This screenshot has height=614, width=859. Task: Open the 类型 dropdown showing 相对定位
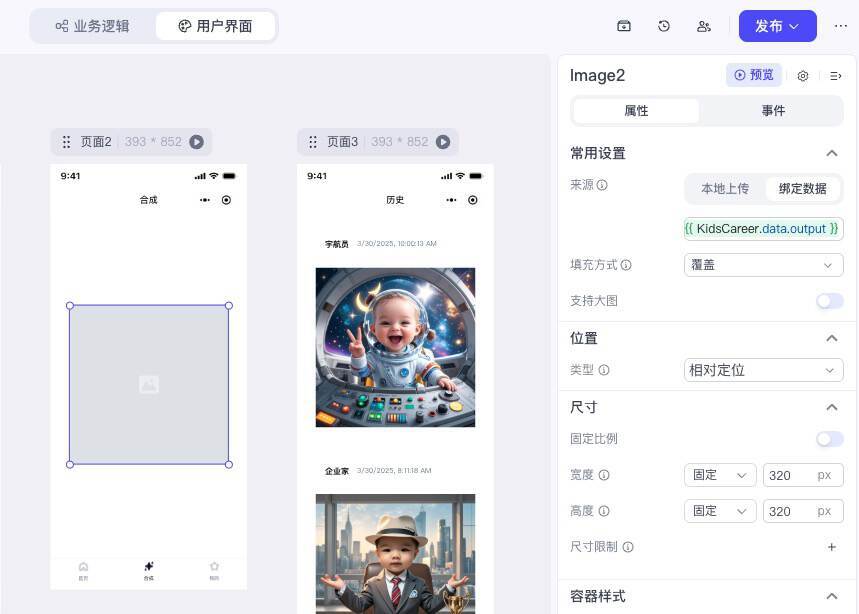tap(762, 370)
